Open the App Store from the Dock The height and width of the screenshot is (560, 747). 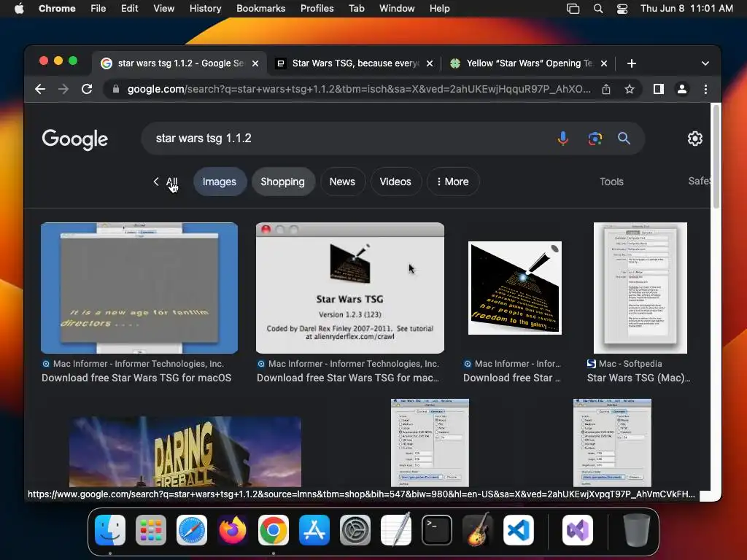coord(314,530)
